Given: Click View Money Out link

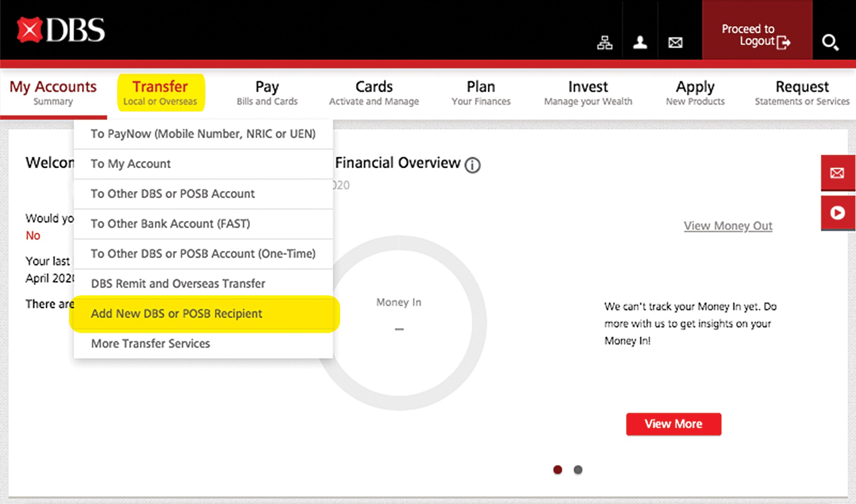Looking at the screenshot, I should tap(728, 226).
